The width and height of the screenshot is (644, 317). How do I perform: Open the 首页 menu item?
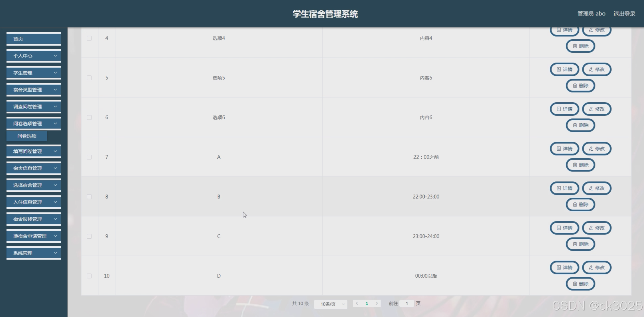point(34,39)
